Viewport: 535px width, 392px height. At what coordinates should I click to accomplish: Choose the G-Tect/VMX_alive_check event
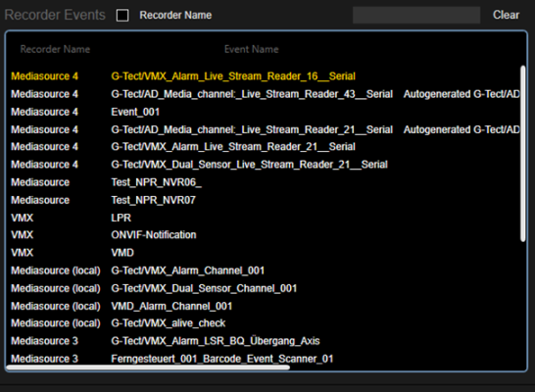(x=264, y=323)
